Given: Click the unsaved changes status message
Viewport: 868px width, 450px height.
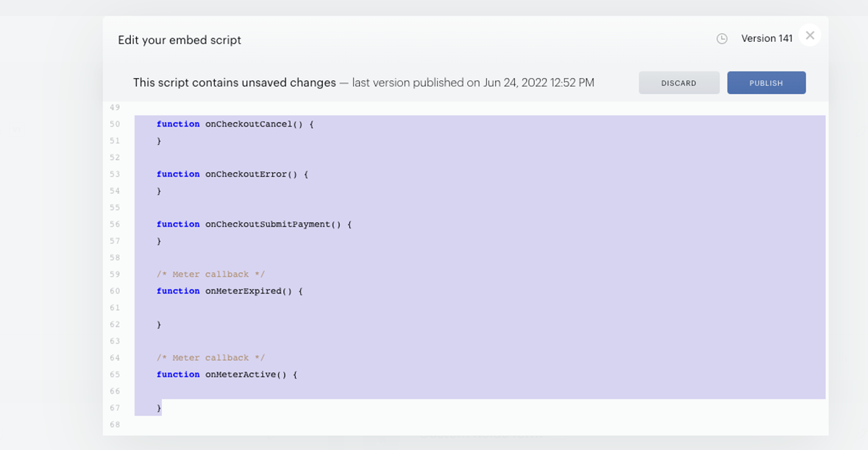Looking at the screenshot, I should [234, 82].
